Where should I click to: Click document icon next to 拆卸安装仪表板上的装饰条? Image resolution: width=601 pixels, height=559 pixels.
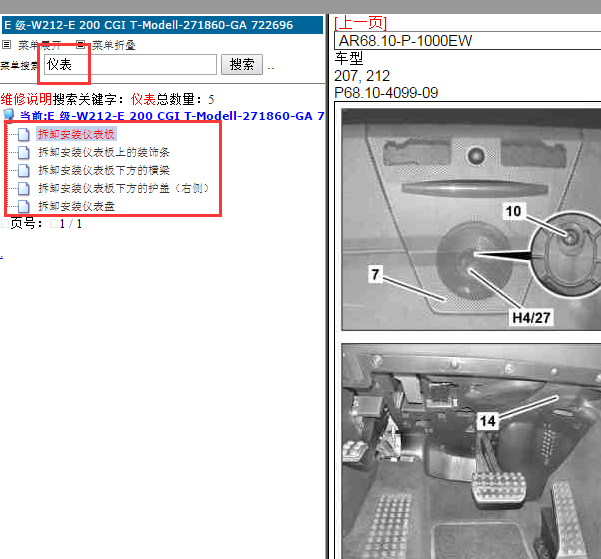coord(24,153)
